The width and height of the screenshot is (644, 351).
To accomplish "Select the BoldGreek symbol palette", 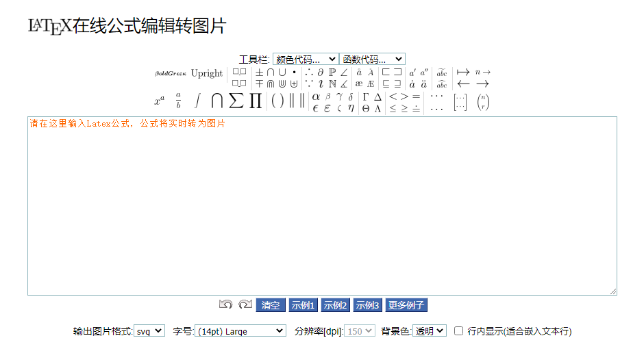I will tap(171, 74).
